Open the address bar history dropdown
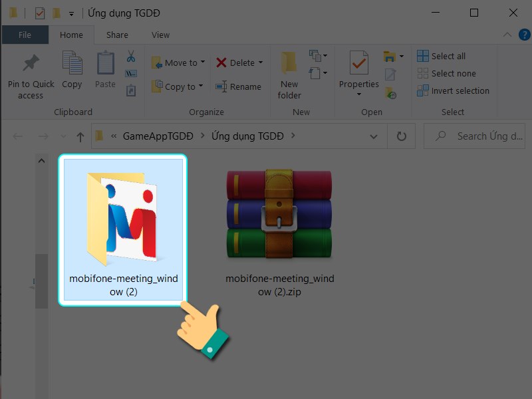 374,136
